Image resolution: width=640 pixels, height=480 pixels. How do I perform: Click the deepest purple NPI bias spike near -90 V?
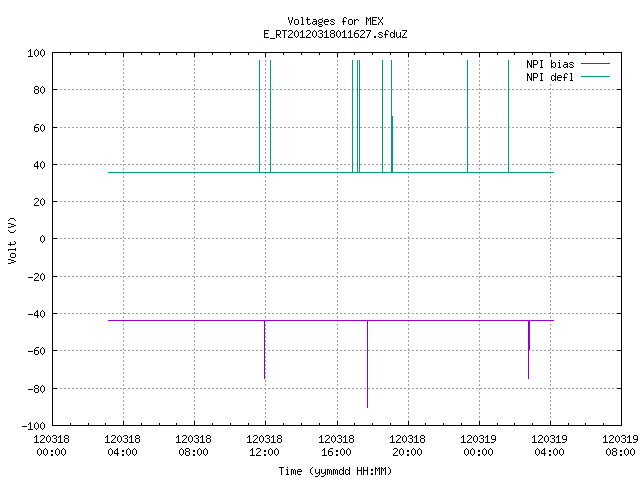pos(367,364)
